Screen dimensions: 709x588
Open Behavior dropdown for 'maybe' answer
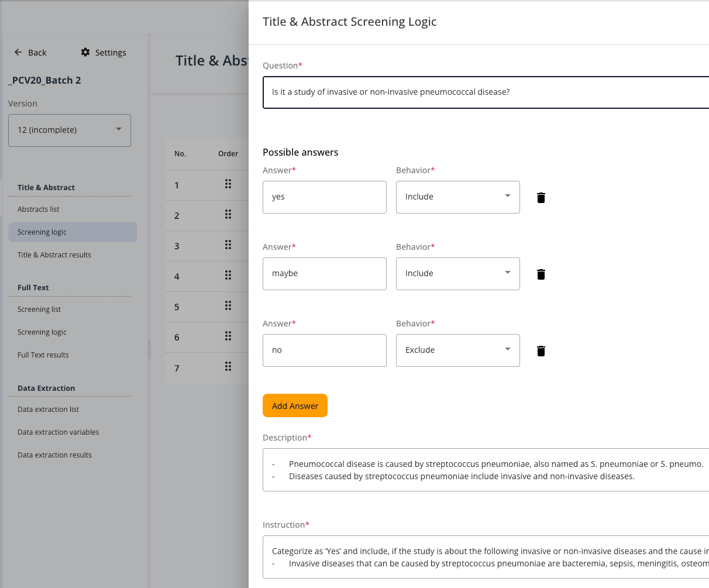pos(457,274)
